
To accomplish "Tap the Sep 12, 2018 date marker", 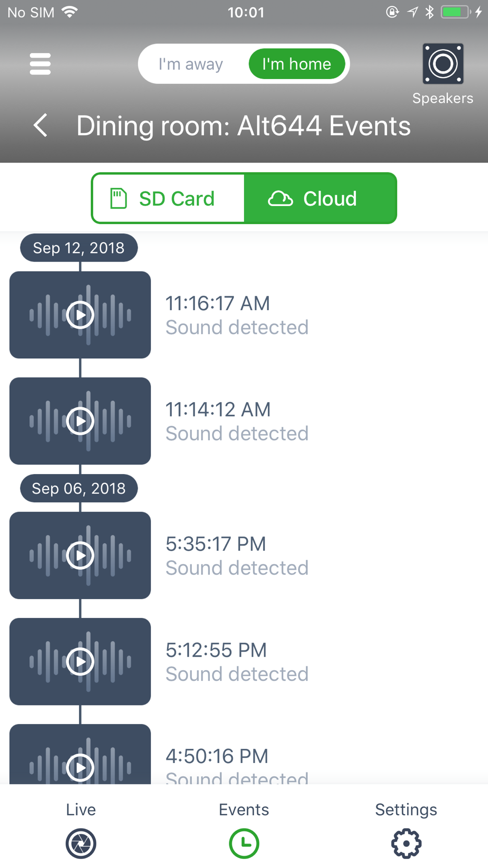I will tap(79, 248).
